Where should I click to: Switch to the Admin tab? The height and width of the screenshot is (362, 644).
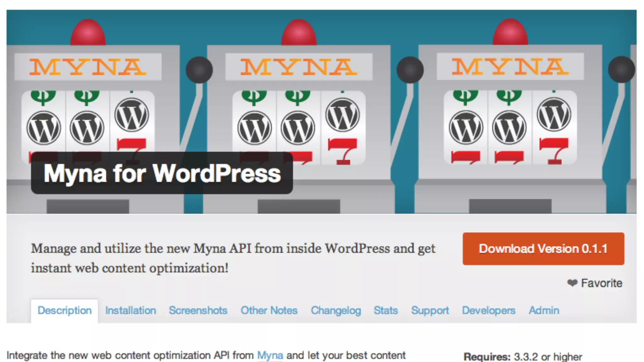point(544,310)
